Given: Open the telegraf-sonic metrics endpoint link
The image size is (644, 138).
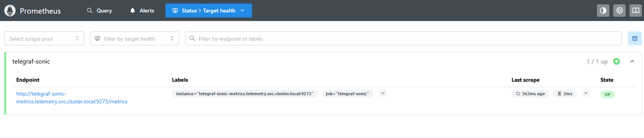Looking at the screenshot, I should pos(72,98).
